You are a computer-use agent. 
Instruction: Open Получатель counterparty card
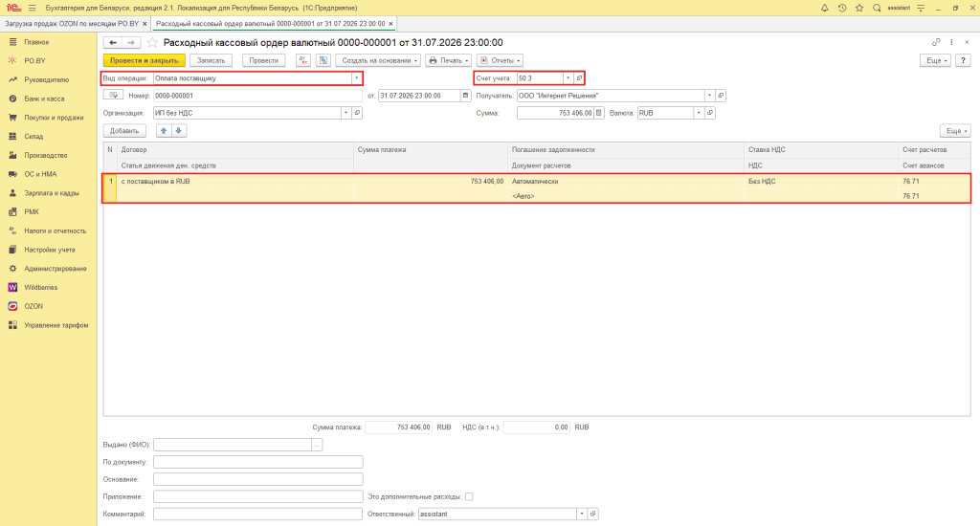(721, 96)
